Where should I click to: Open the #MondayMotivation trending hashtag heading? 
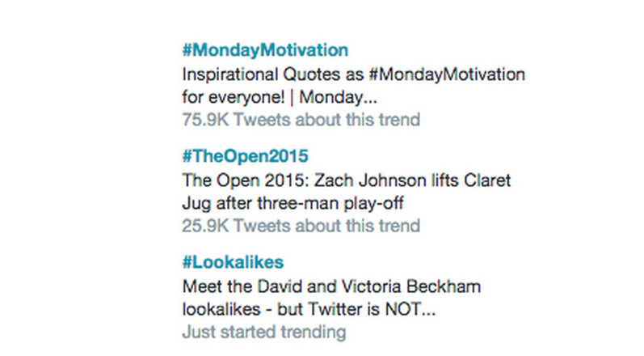pos(265,50)
